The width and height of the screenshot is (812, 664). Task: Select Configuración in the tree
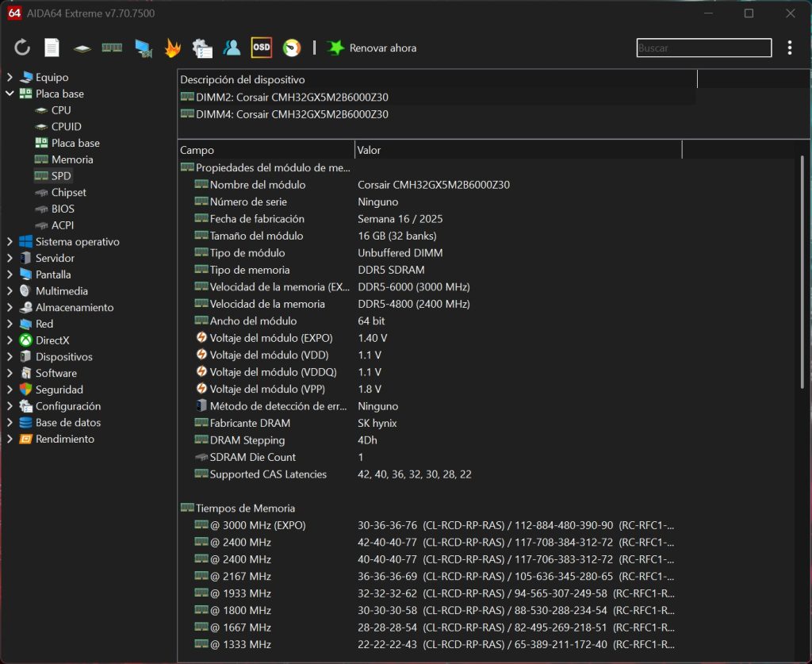[x=68, y=406]
